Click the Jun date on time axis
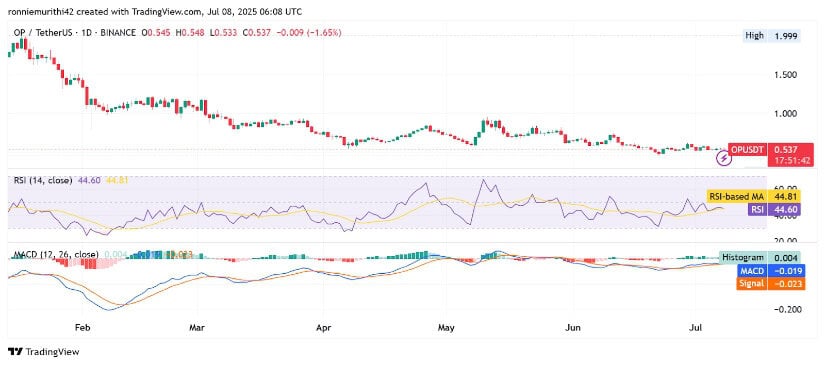This screenshot has height=365, width=825. (572, 328)
